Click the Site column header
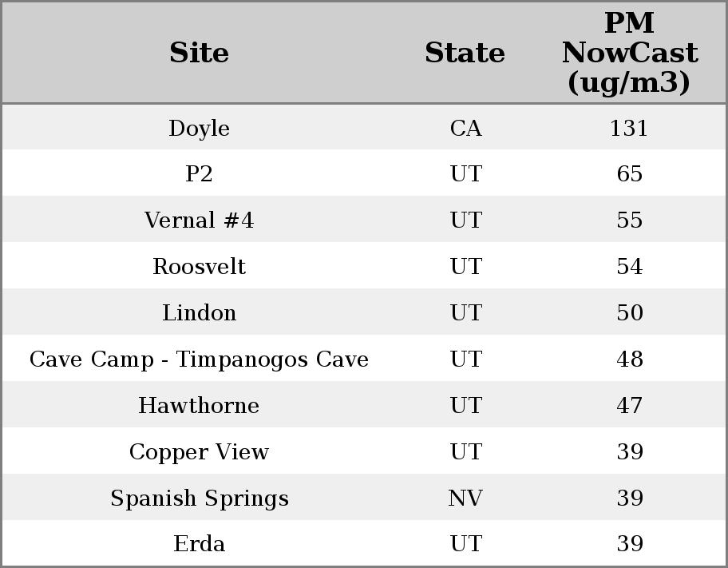 tap(199, 54)
